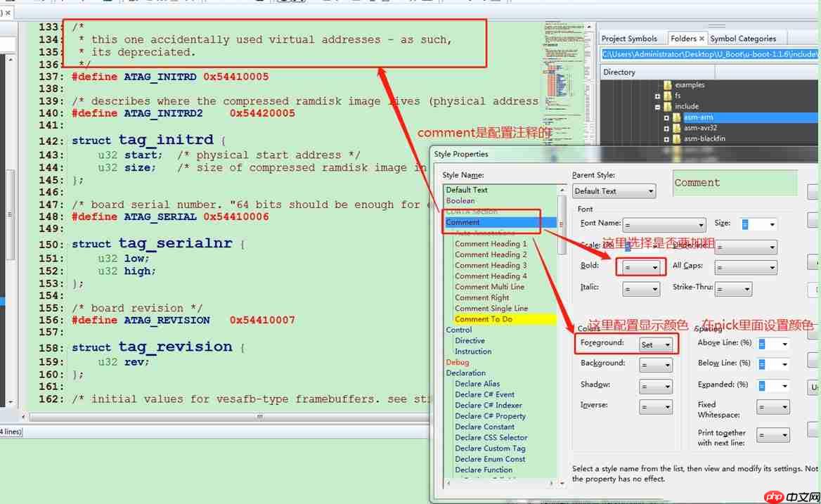The image size is (821, 504).
Task: Click the style list scroll-up arrow
Action: [x=562, y=190]
